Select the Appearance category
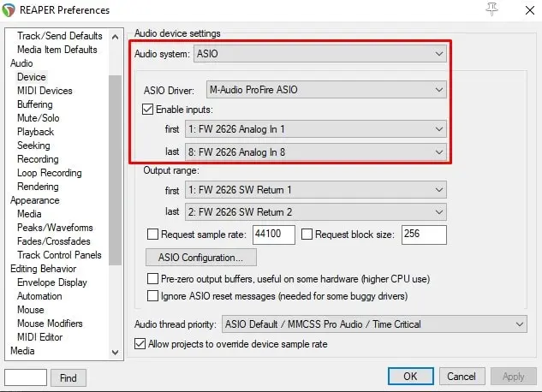 pyautogui.click(x=35, y=200)
